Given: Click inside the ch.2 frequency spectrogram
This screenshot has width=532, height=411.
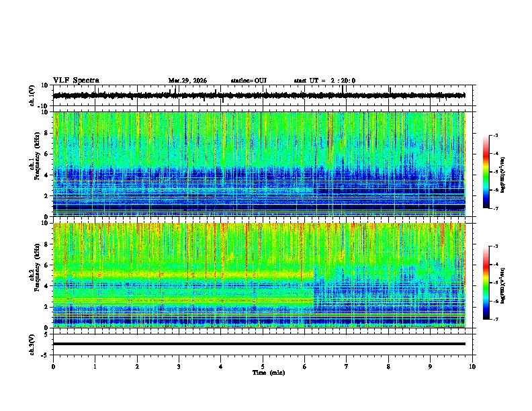Looking at the screenshot, I should coord(259,275).
